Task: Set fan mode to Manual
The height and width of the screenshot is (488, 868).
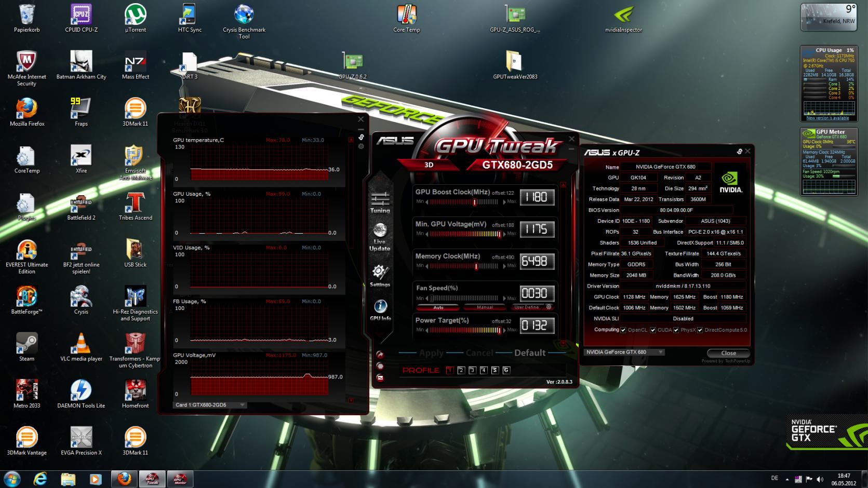Action: tap(485, 307)
